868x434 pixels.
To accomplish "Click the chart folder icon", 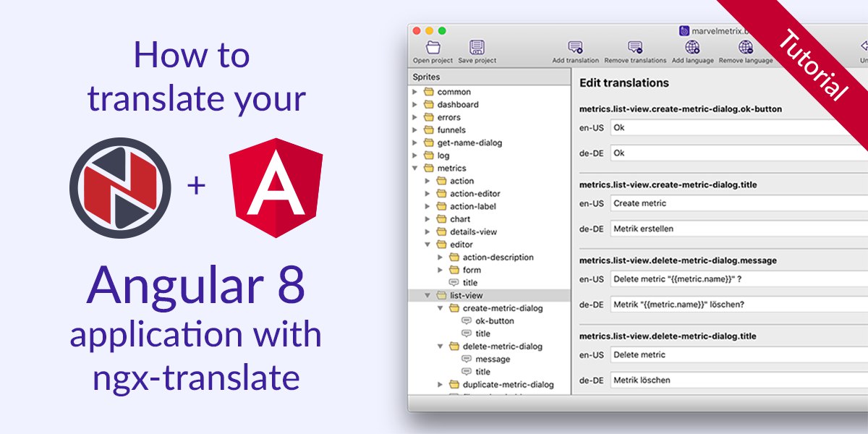I will pos(441,219).
